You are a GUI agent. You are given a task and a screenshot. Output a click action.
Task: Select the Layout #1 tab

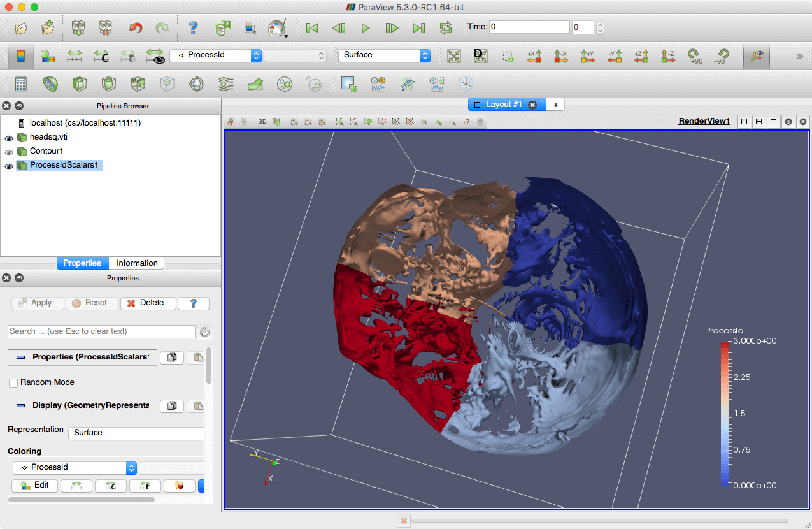pos(503,105)
